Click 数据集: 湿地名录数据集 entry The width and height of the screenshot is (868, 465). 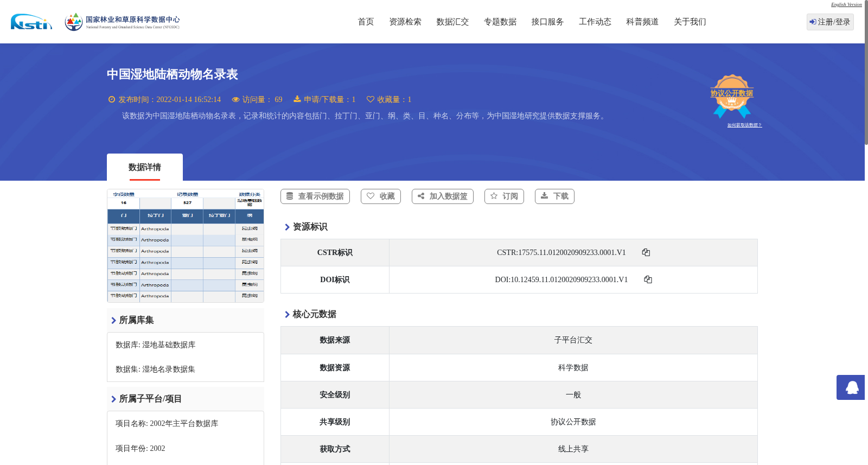pyautogui.click(x=156, y=370)
